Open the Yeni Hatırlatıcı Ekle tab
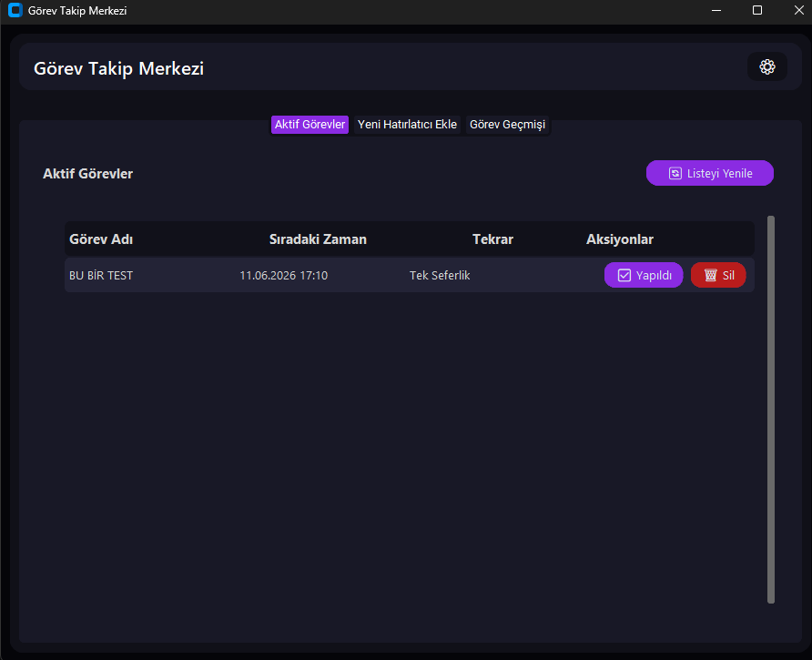The height and width of the screenshot is (660, 812). (407, 125)
